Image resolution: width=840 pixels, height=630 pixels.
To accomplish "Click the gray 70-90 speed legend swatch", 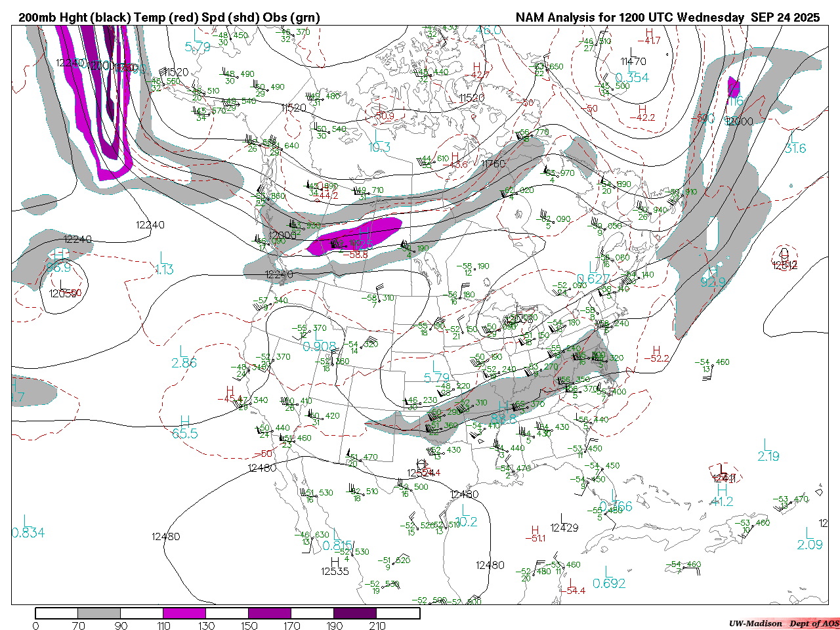I will [x=99, y=613].
